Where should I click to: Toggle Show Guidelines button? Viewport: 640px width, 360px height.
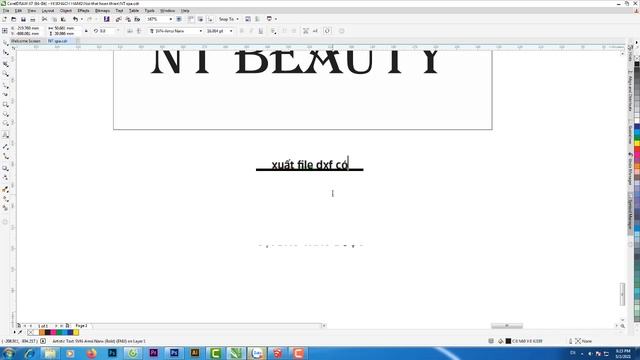coord(210,19)
